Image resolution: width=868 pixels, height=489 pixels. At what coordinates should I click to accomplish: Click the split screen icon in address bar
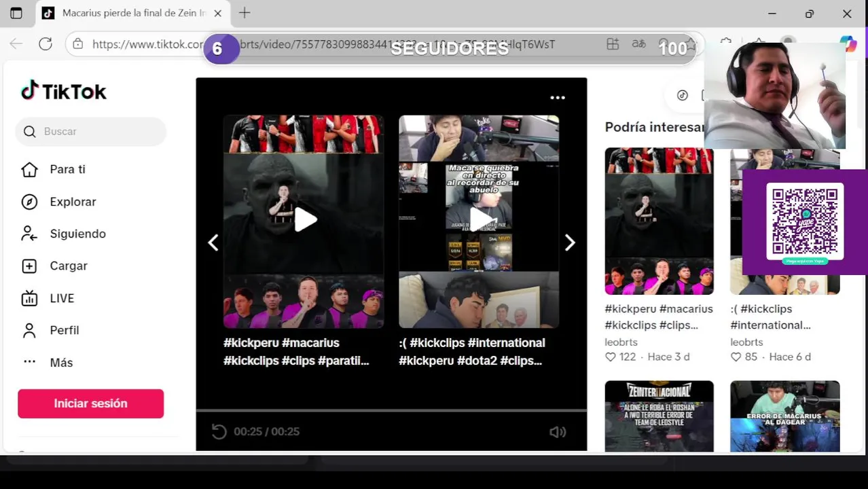[613, 44]
